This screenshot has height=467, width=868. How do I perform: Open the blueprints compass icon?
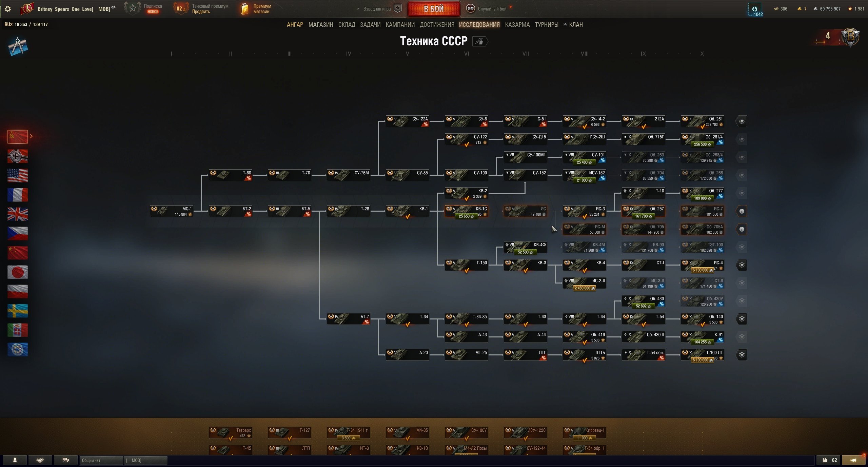click(x=18, y=46)
